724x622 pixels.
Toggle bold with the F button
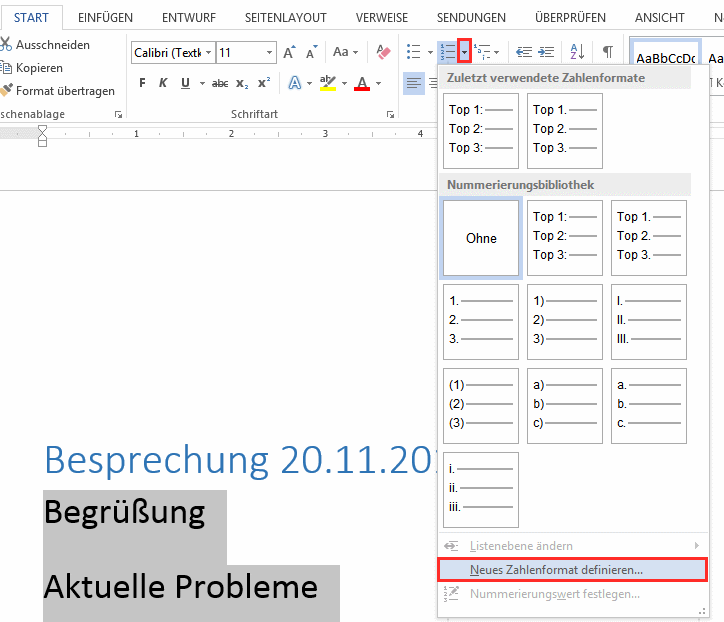pos(142,83)
